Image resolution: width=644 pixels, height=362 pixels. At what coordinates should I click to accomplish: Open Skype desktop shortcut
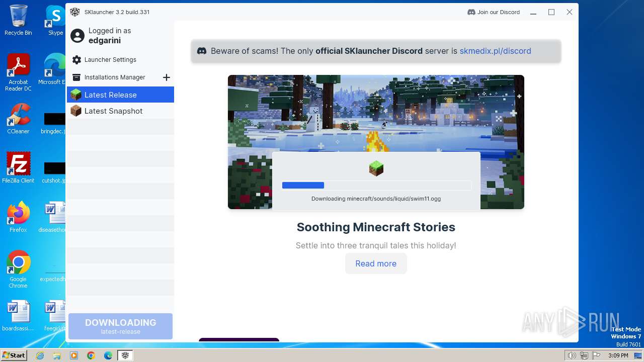tap(55, 20)
